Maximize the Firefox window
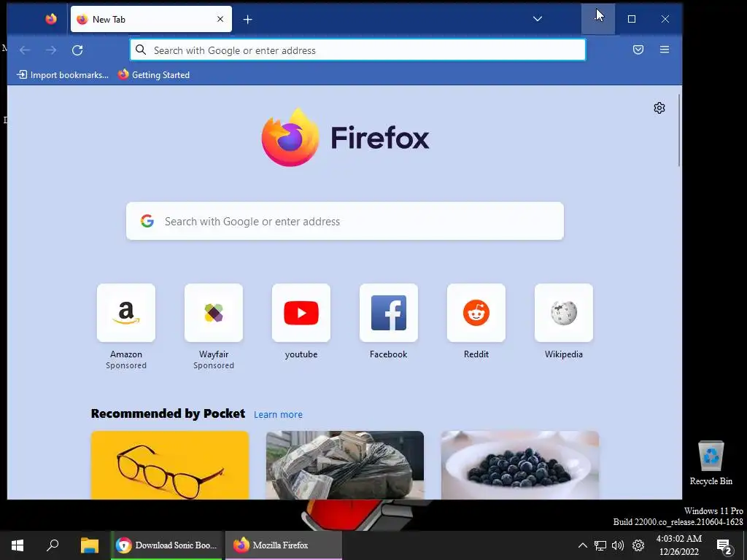This screenshot has height=560, width=747. tap(632, 19)
